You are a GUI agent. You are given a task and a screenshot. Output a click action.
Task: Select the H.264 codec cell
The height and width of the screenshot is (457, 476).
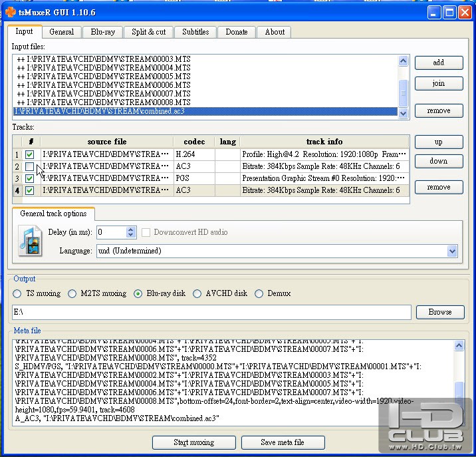(194, 154)
